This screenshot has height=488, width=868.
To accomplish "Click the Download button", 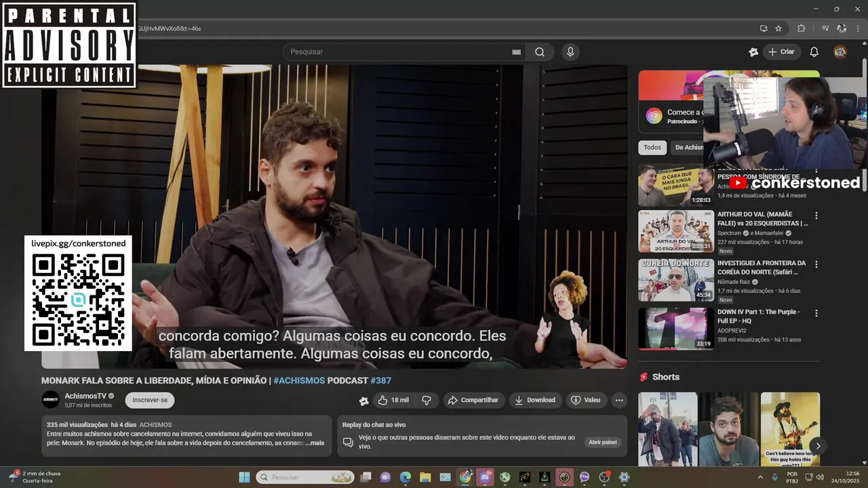I will pos(535,401).
